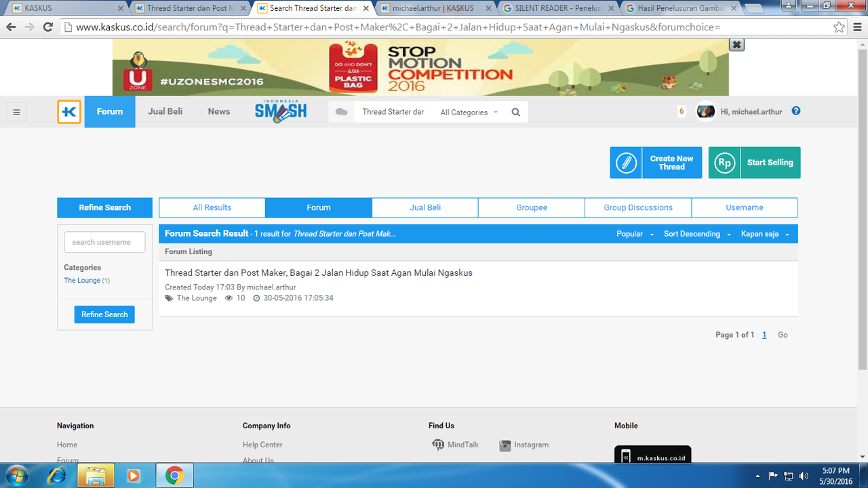
Task: Open Forum in top navigation
Action: (x=110, y=112)
